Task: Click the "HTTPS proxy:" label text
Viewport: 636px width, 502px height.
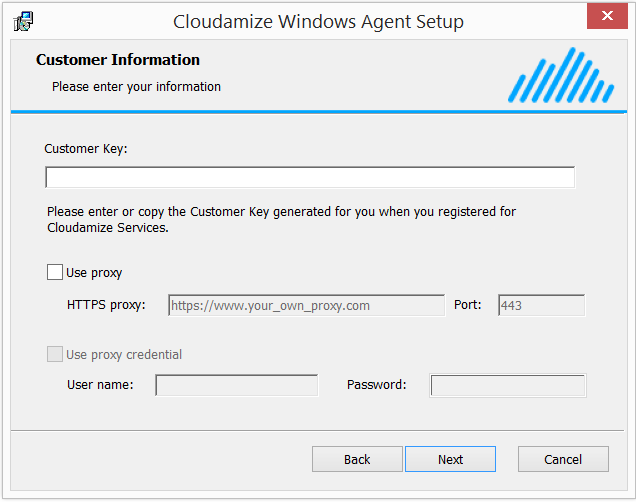Action: [106, 305]
